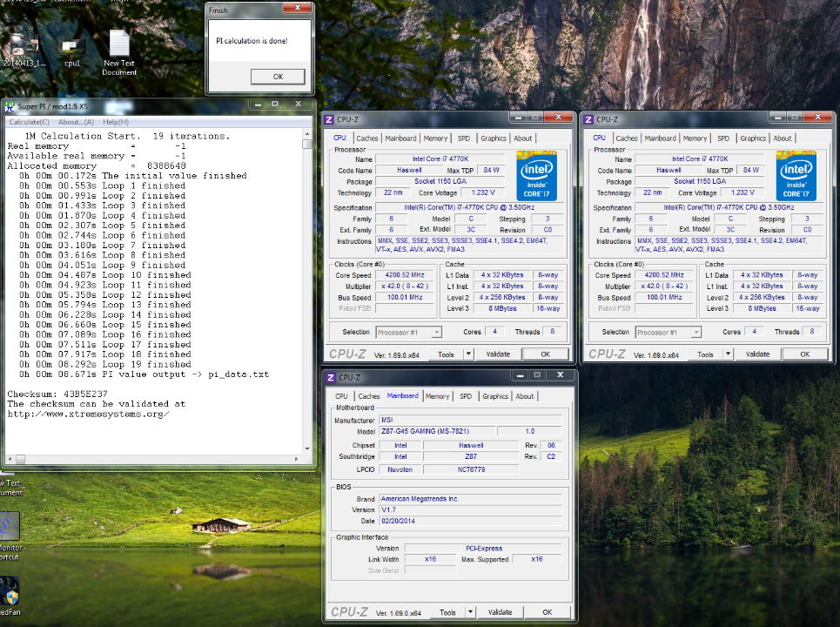Switch to SPD tab in bottom CPU-Z
Viewport: 840px width, 627px height.
point(466,396)
